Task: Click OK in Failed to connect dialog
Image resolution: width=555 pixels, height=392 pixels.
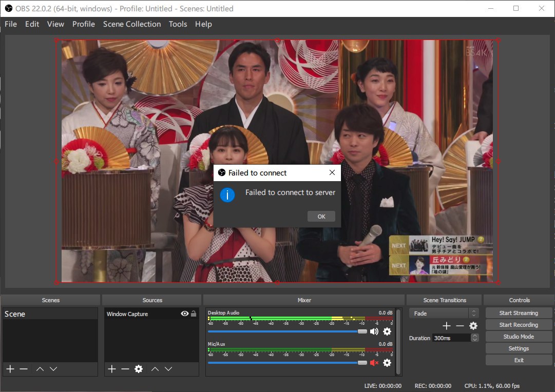Action: click(x=321, y=217)
